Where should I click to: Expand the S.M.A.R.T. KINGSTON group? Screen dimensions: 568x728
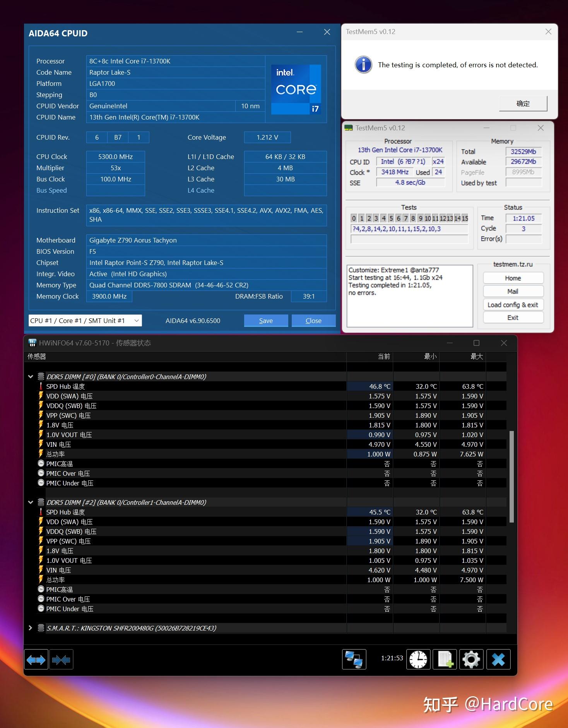pyautogui.click(x=31, y=628)
